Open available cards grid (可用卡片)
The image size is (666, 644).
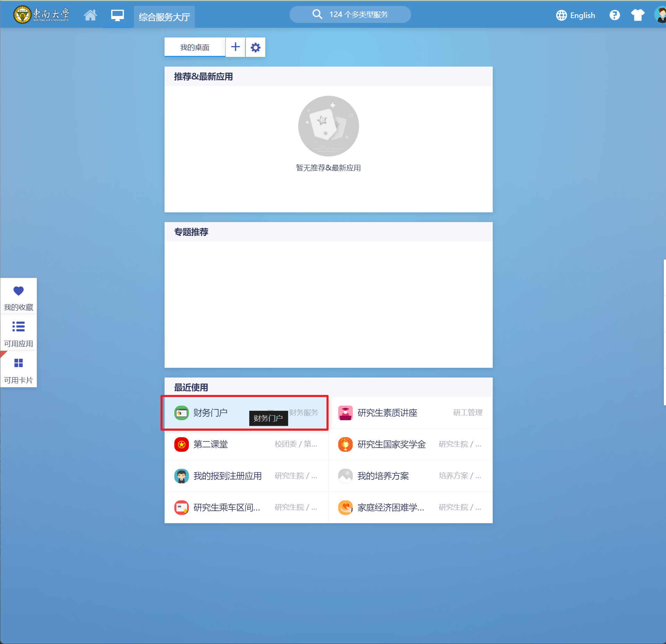[18, 370]
